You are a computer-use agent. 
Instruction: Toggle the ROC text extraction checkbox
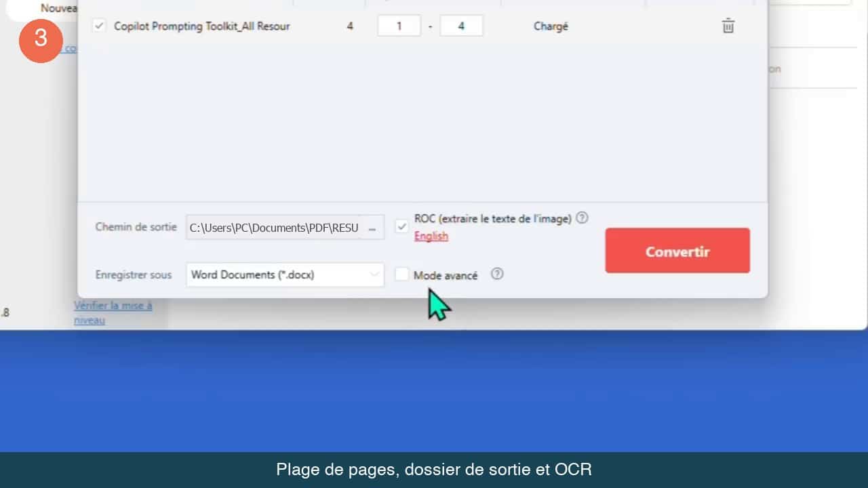(x=402, y=226)
